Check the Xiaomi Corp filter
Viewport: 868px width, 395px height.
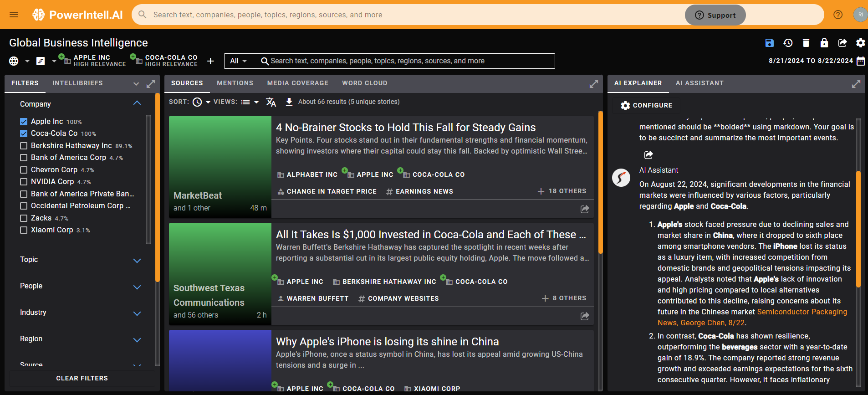24,230
